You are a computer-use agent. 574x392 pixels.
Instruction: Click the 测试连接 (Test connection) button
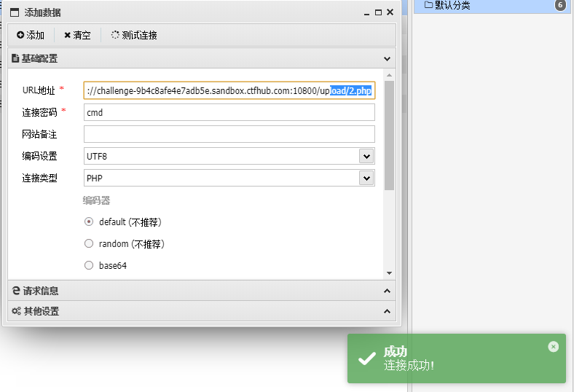[134, 35]
